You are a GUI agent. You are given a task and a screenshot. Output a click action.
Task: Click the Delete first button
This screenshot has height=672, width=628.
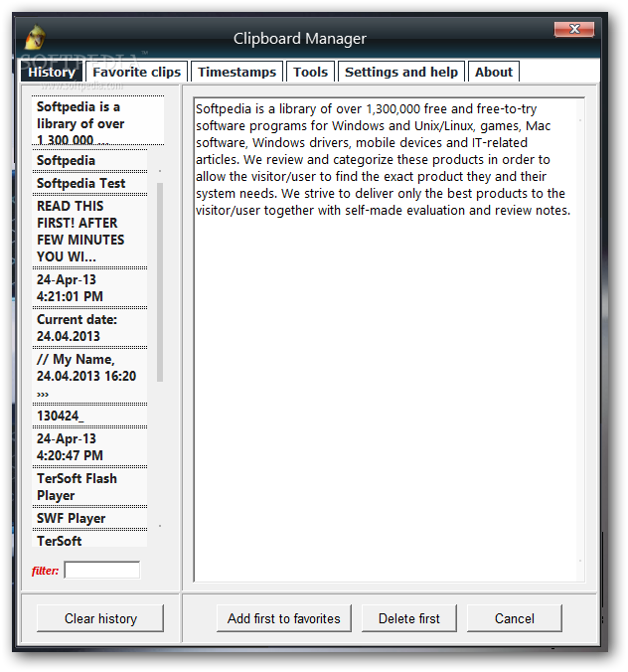tap(409, 618)
